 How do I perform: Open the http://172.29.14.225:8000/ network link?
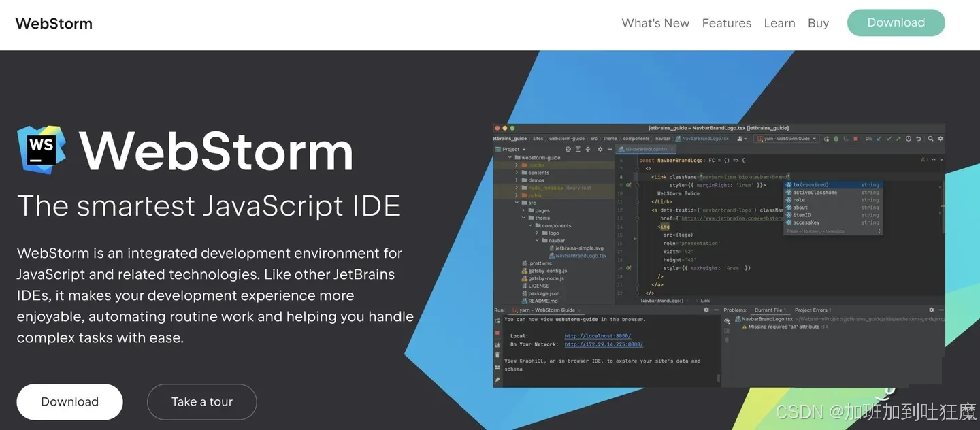604,344
